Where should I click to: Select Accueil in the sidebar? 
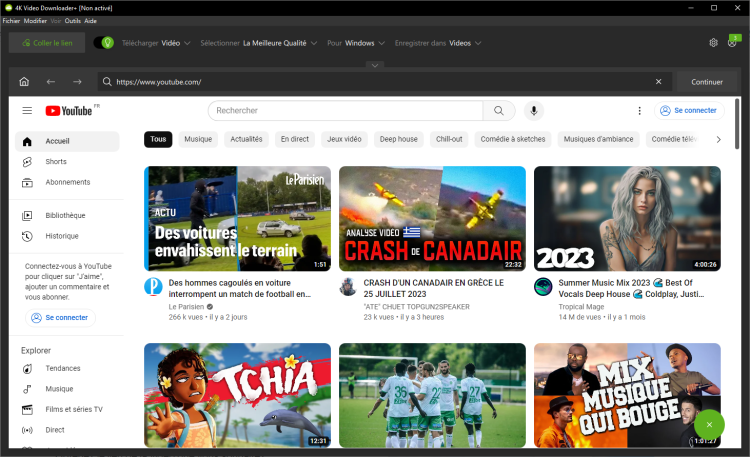point(67,141)
